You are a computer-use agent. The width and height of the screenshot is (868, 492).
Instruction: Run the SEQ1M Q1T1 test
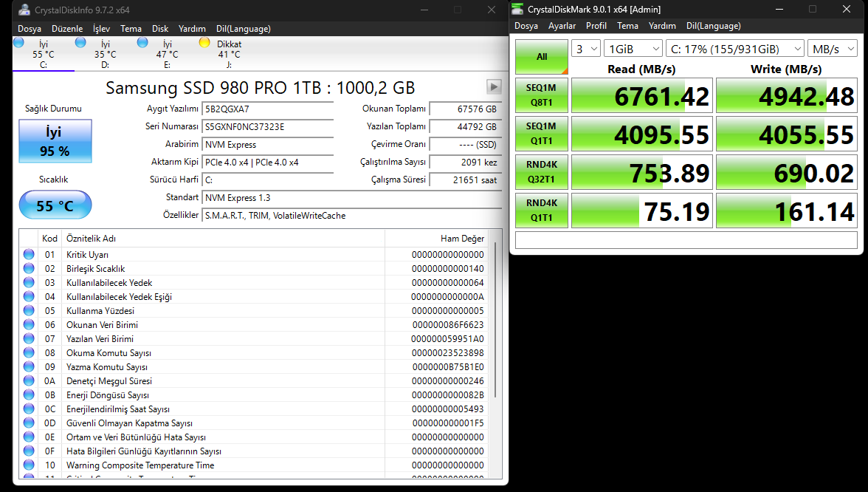click(x=542, y=134)
